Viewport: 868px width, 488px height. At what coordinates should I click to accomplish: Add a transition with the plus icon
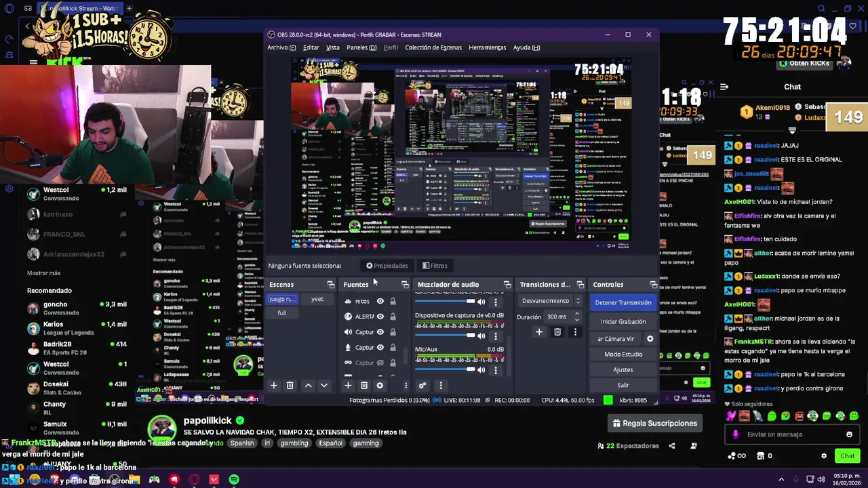539,332
